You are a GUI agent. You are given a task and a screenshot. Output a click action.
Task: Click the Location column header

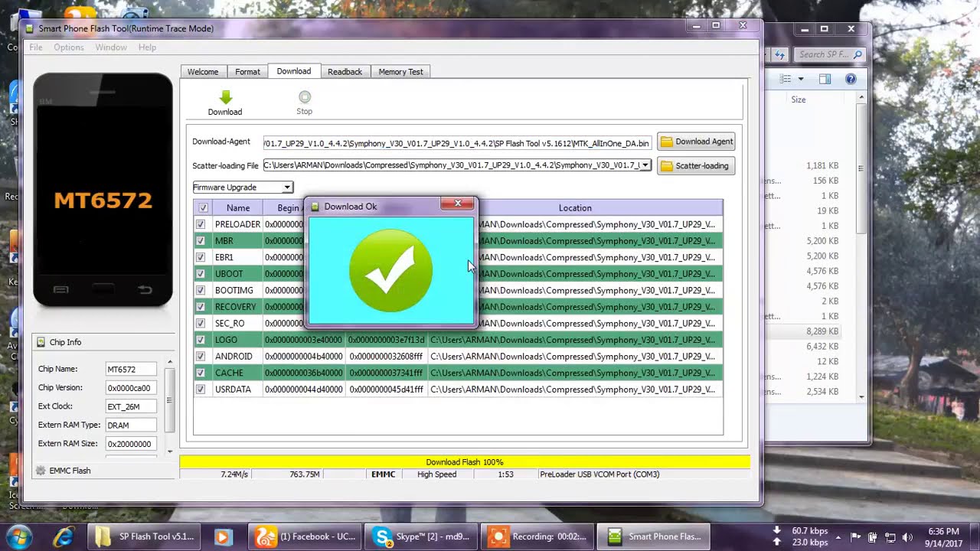[575, 207]
